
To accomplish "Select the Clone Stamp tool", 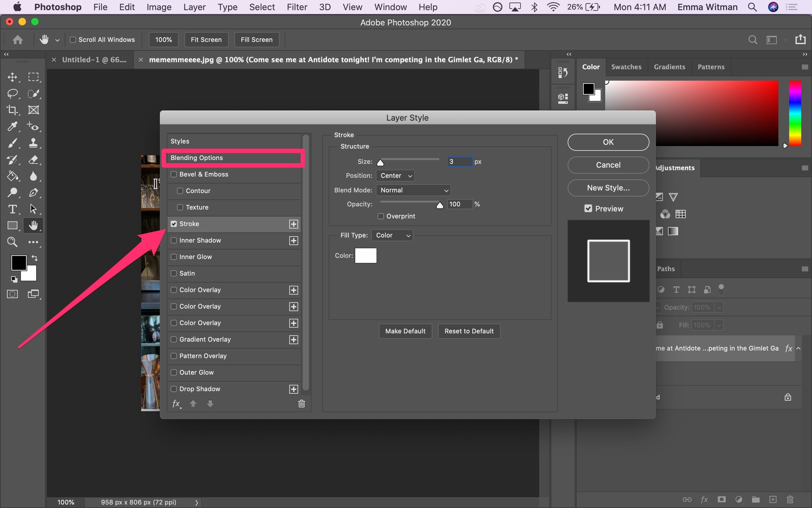I will (33, 143).
